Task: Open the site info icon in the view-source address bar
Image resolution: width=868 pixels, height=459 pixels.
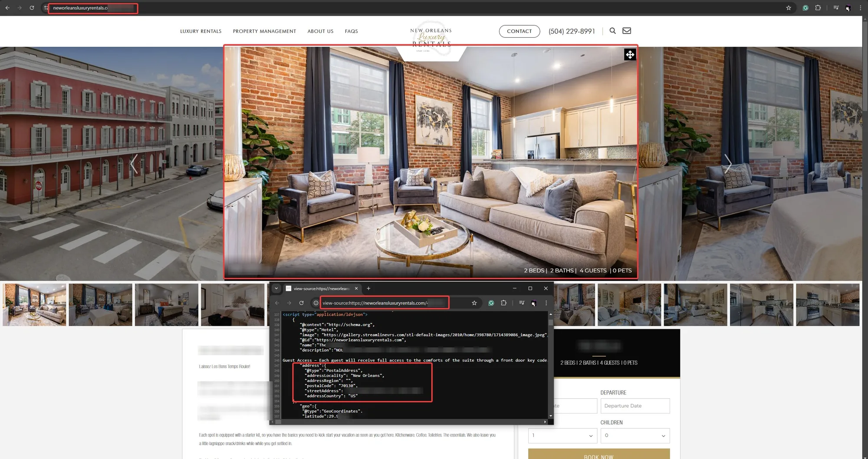Action: coord(316,303)
